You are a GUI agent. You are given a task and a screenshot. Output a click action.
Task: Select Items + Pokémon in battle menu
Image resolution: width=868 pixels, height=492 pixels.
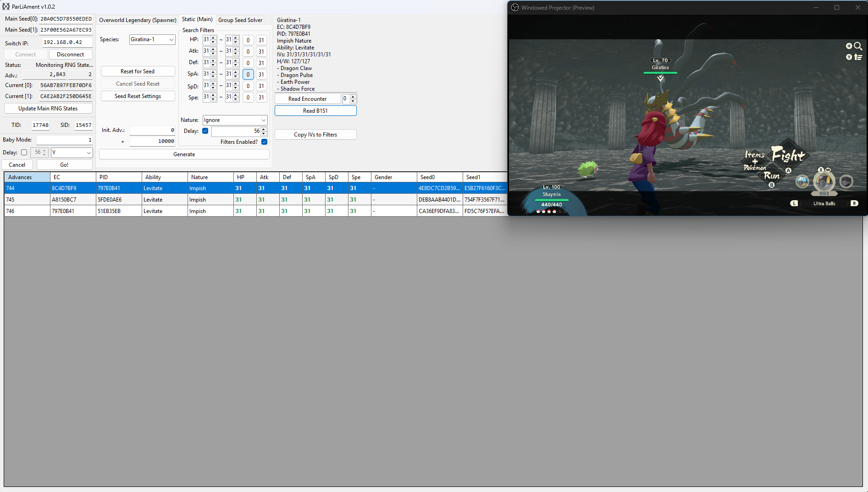(754, 161)
